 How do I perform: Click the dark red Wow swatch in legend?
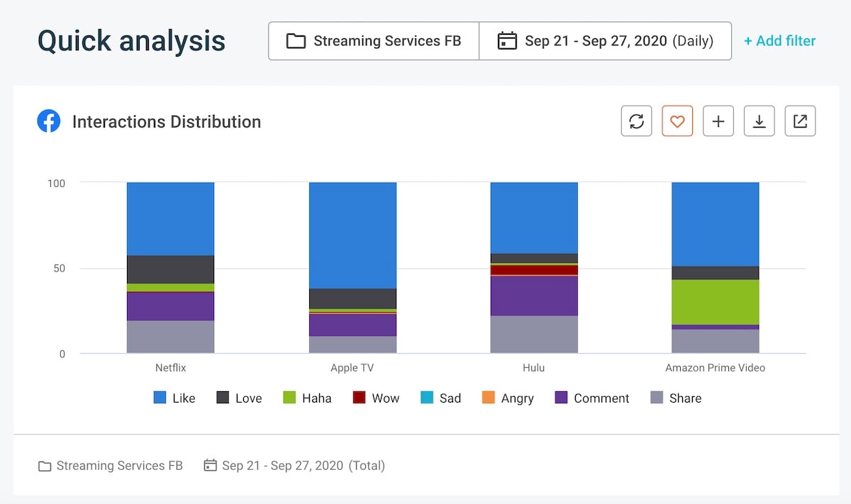pos(359,398)
